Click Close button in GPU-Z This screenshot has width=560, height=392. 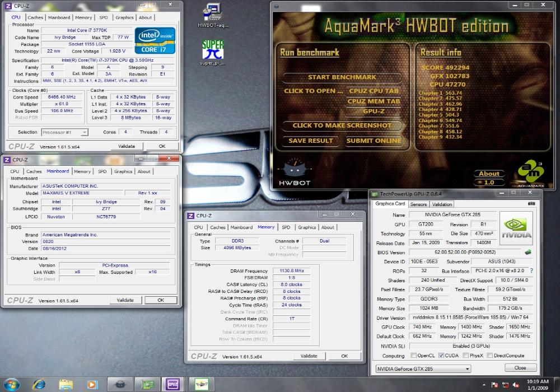pos(520,368)
